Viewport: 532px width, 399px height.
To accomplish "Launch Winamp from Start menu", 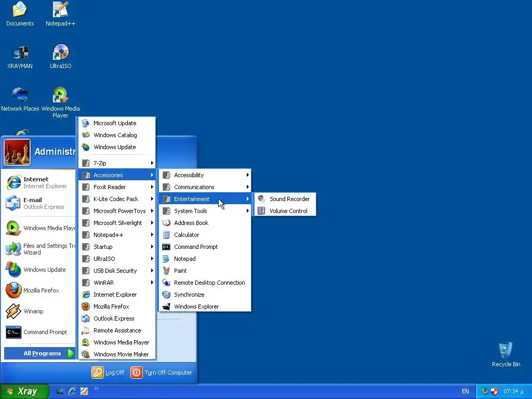I will click(39, 311).
